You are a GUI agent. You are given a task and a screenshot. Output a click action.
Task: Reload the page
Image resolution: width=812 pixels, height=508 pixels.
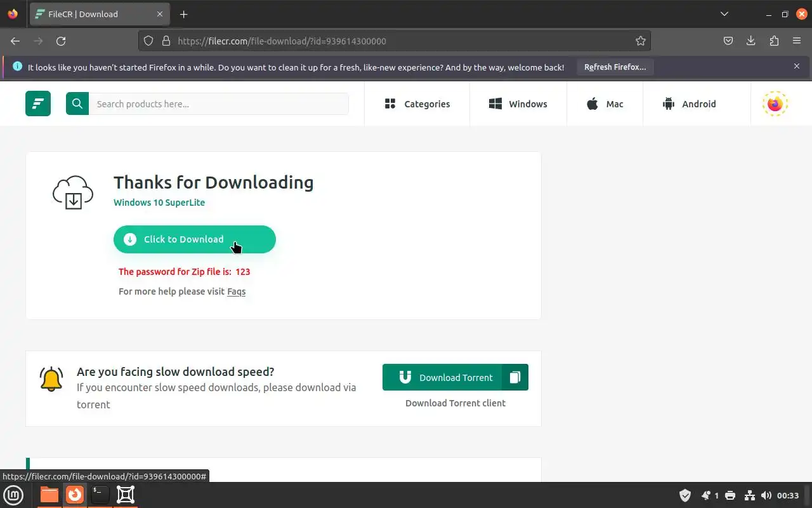(61, 41)
